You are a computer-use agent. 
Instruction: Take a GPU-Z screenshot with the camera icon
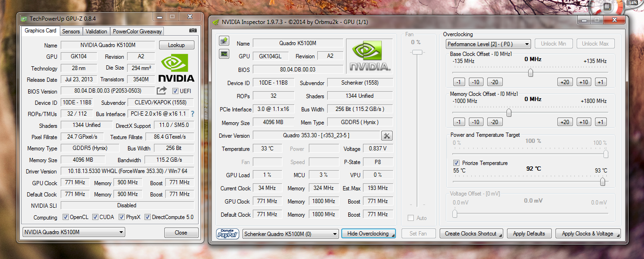pos(193,31)
